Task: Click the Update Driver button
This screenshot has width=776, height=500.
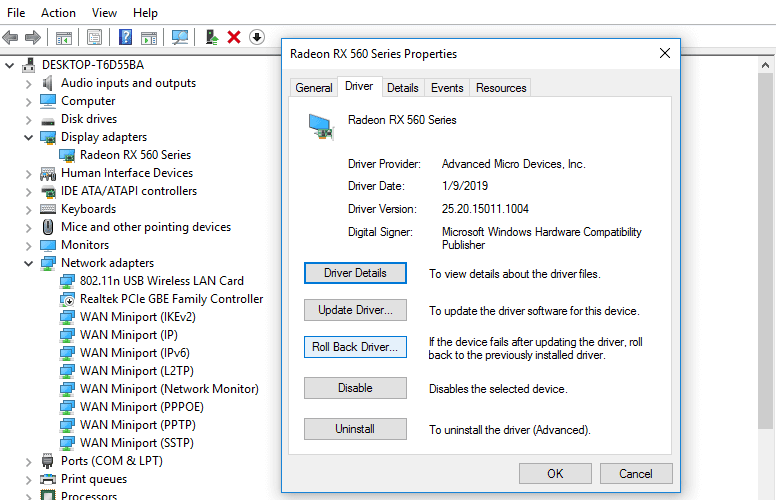Action: point(355,310)
